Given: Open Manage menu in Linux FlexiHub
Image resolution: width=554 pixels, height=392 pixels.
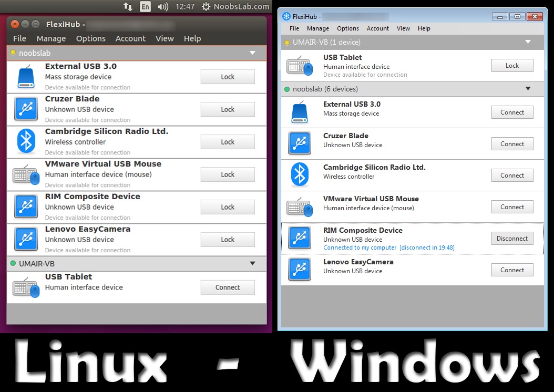Looking at the screenshot, I should (x=51, y=38).
